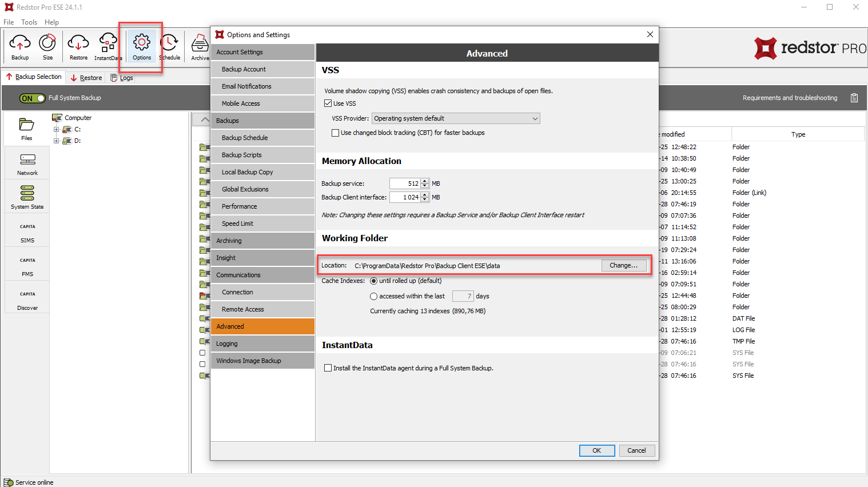868x487 pixels.
Task: Switch to the Logs tab
Action: tap(122, 78)
